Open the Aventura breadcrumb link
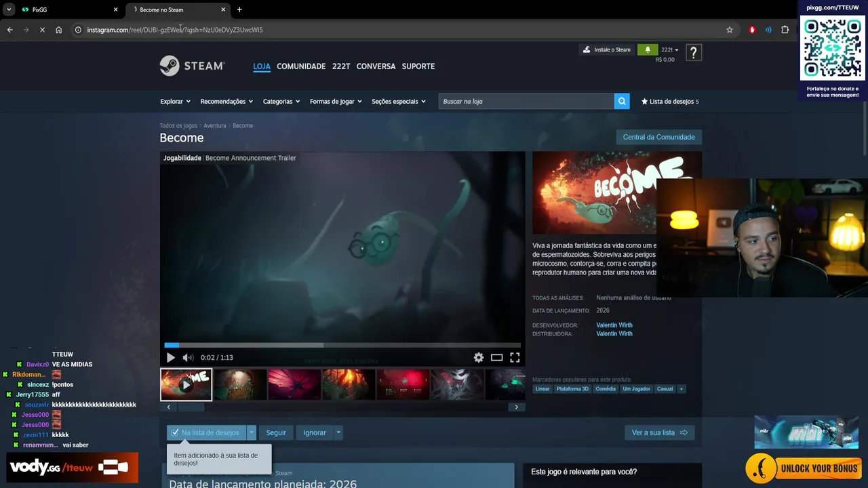The height and width of the screenshot is (488, 868). (x=215, y=126)
